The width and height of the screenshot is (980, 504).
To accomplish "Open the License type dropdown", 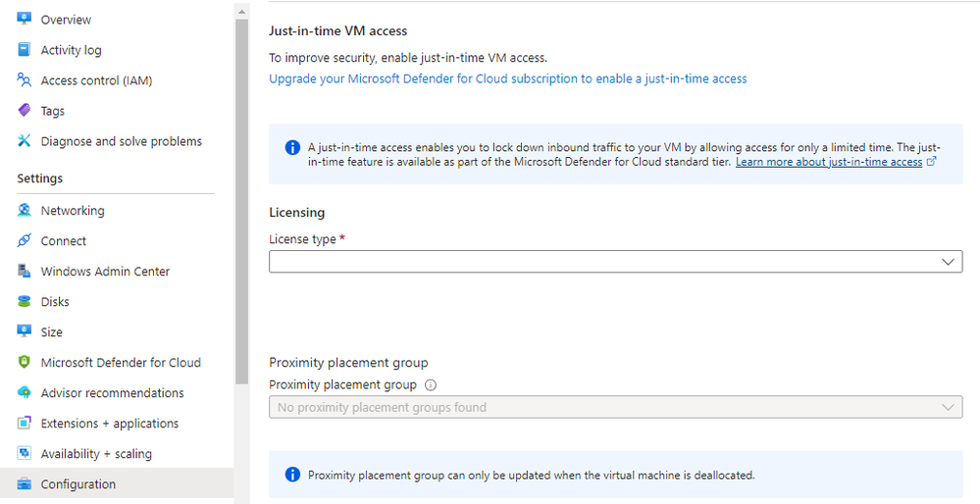I will pos(615,262).
